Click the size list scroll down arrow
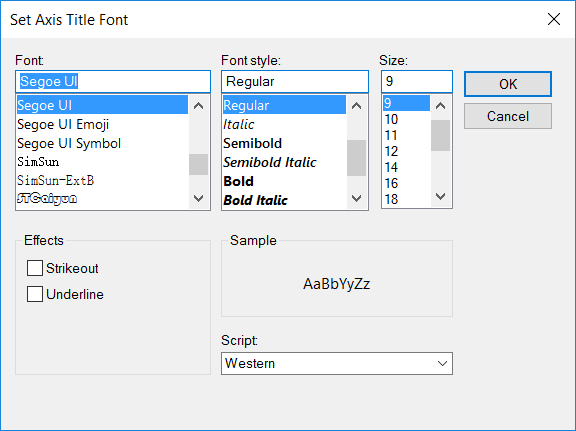The width and height of the screenshot is (576, 431). (440, 197)
